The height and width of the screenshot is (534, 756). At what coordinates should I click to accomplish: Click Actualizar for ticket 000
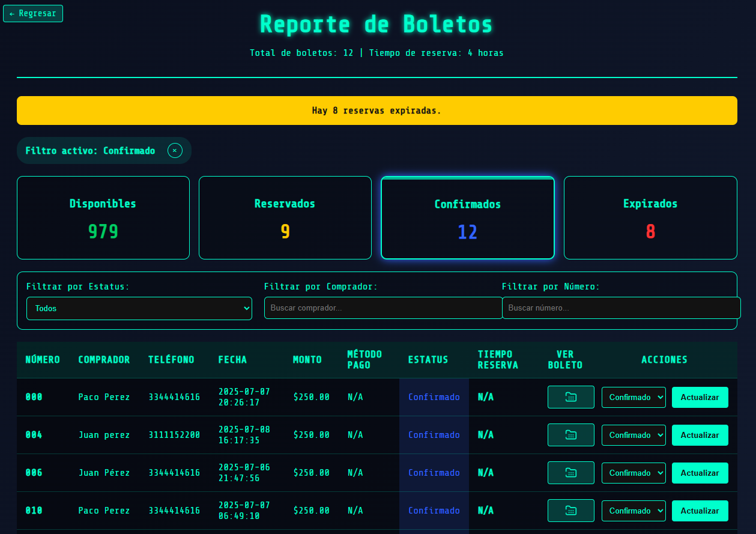click(700, 397)
